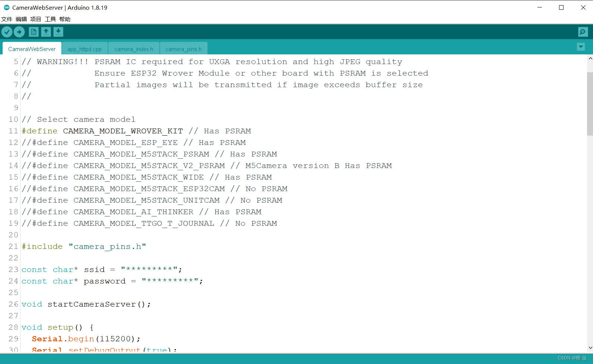Open the 帮助 menu
Image resolution: width=593 pixels, height=364 pixels.
click(65, 19)
